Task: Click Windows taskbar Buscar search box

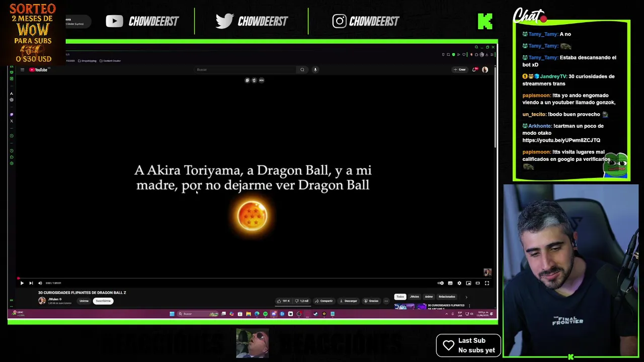Action: [197, 314]
